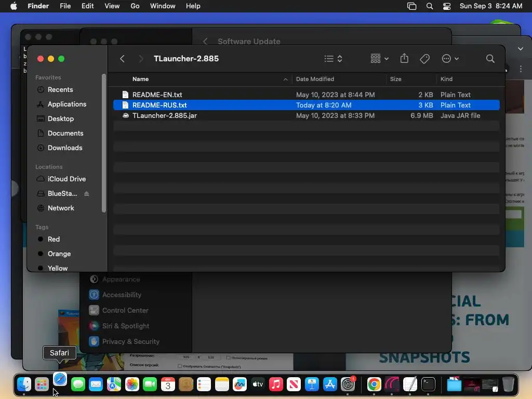Sort by Size column header
Image resolution: width=532 pixels, height=399 pixels.
pos(395,79)
